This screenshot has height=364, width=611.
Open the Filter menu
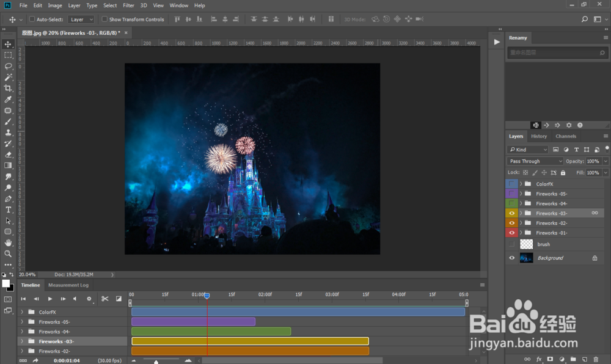click(128, 5)
